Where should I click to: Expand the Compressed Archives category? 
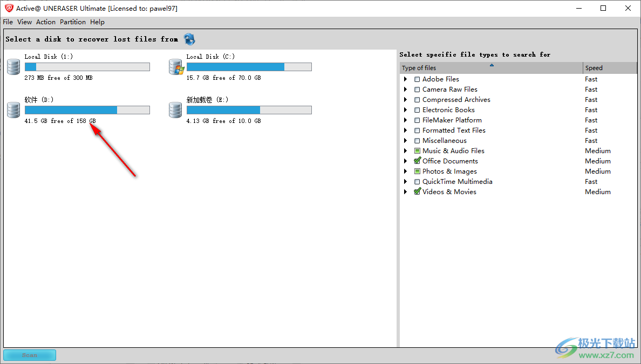406,100
